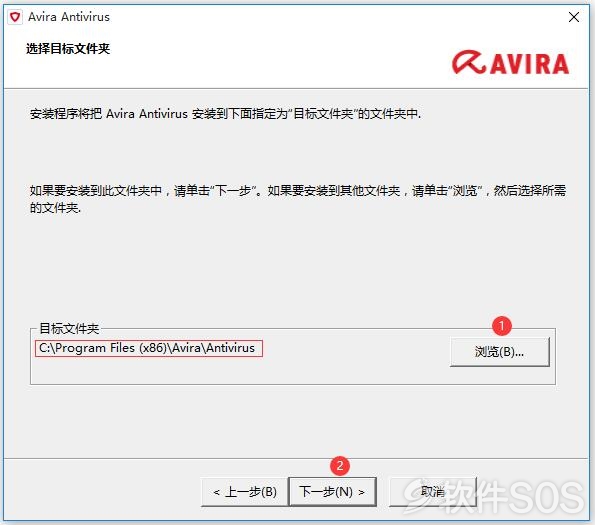
Task: Open folder browser with 浏览(B)... button
Action: [499, 352]
